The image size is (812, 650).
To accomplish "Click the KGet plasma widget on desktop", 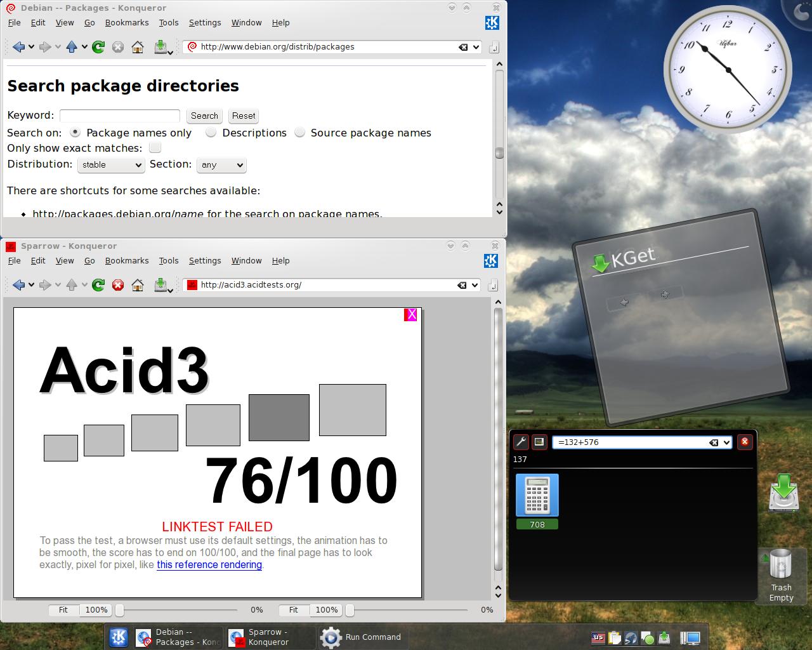I will click(x=680, y=316).
